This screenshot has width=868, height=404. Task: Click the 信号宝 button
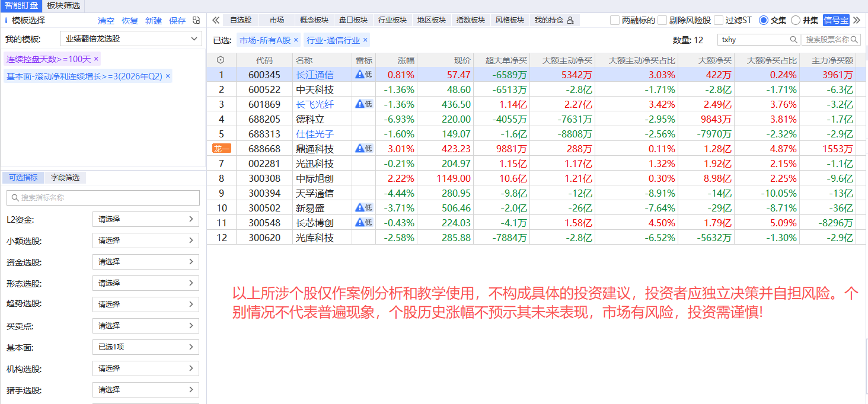[836, 20]
